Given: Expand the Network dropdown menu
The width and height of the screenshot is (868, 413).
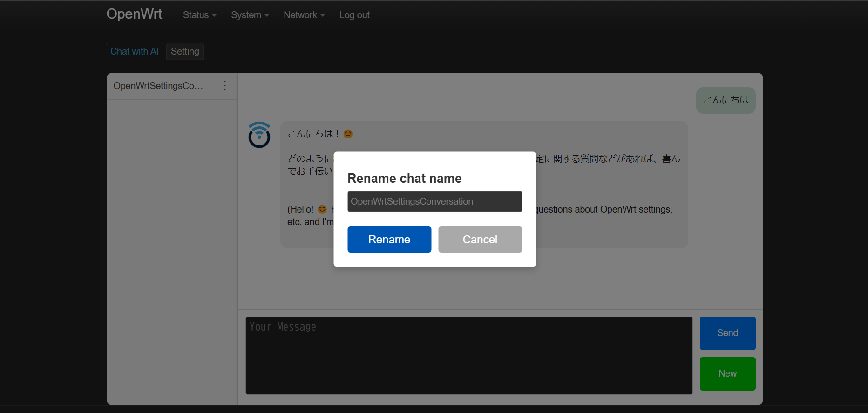Looking at the screenshot, I should [305, 15].
